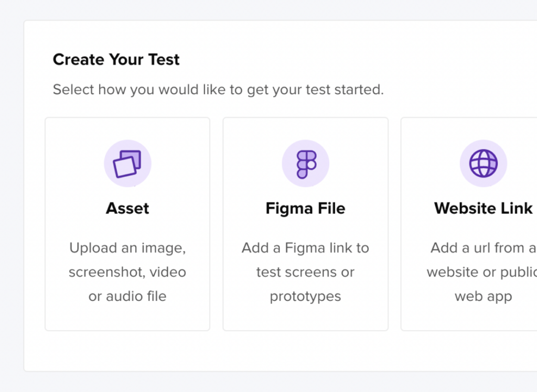Click 'prototypes' text in Figma File card
Screen dimensions: 537x392
tap(305, 296)
